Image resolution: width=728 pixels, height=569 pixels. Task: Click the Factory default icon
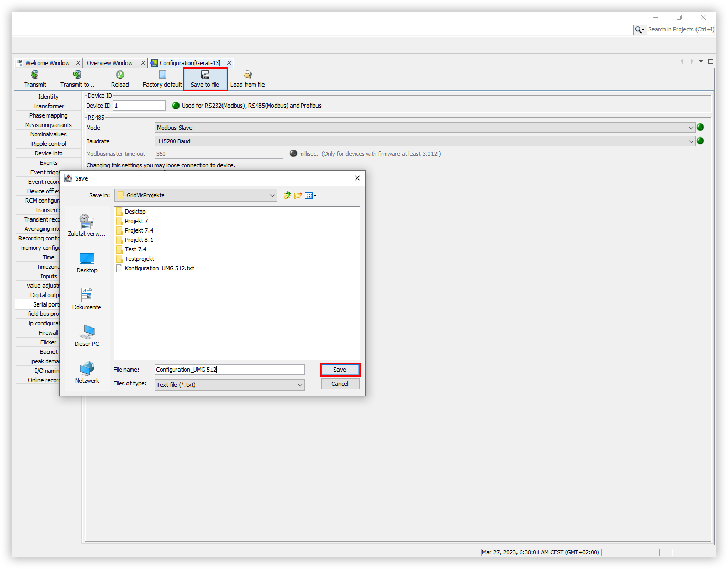[162, 75]
